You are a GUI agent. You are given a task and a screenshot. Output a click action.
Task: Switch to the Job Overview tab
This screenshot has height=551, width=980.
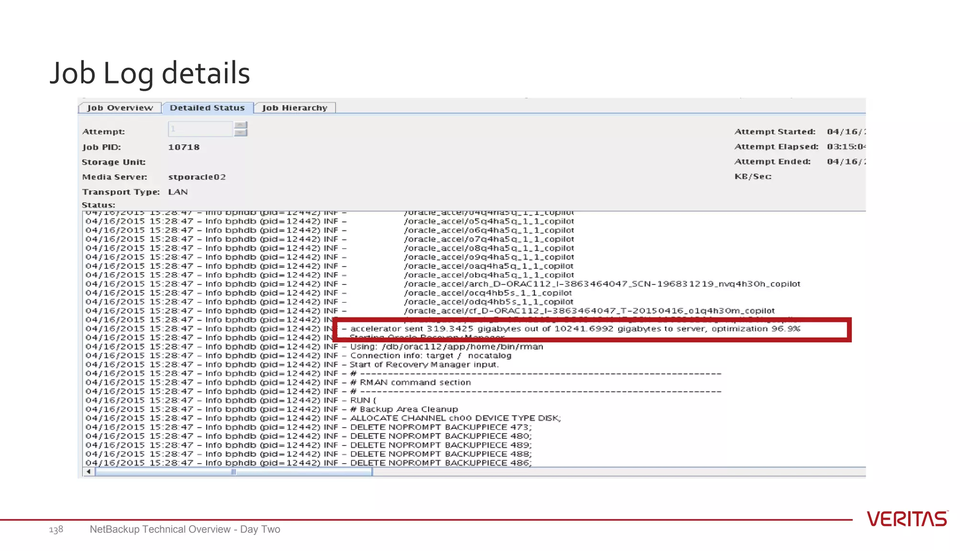[x=120, y=108]
